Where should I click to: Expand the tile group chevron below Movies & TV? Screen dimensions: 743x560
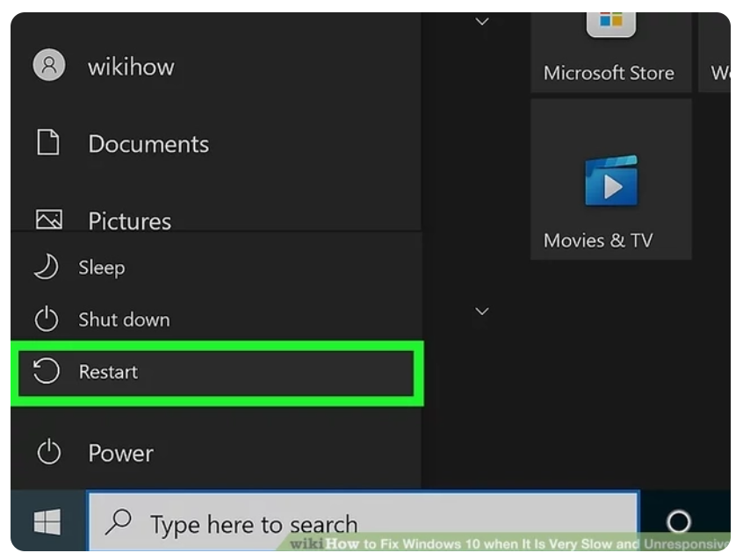click(x=481, y=311)
